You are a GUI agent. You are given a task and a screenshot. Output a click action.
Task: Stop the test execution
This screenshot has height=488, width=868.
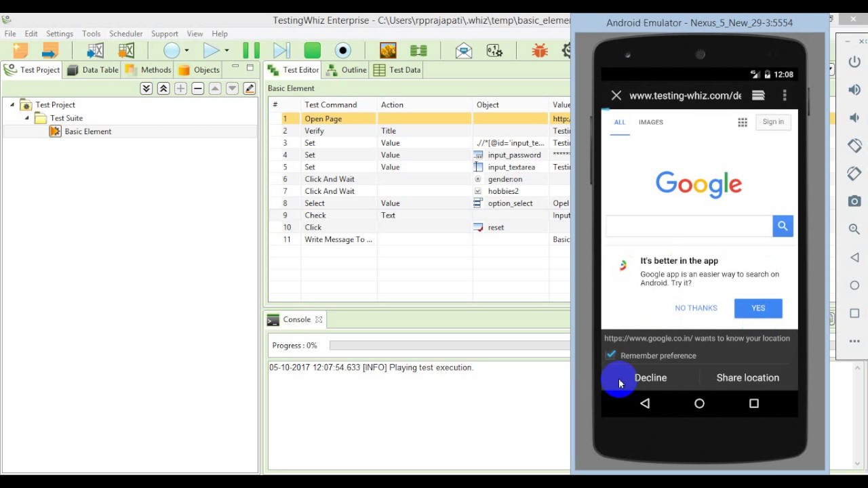coord(312,50)
